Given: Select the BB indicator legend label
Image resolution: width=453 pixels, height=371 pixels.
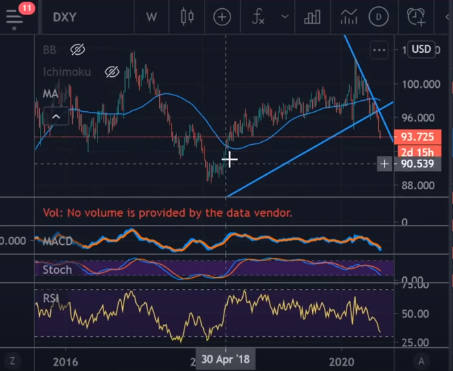Looking at the screenshot, I should 49,50.
